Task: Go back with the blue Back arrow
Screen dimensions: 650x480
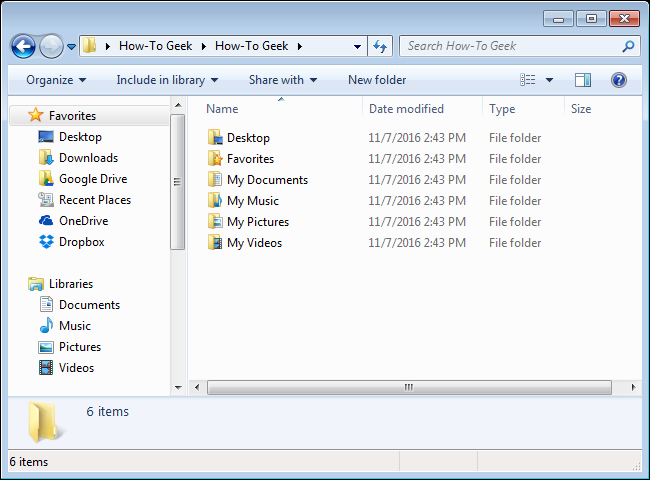Action: click(x=23, y=46)
